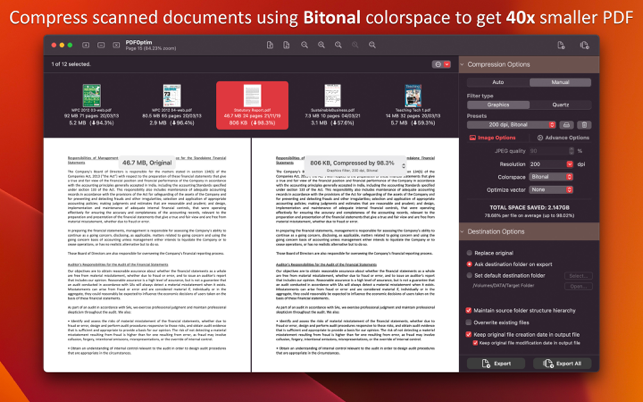Open the Colorspace dropdown set to Bitonal
The height and width of the screenshot is (402, 643).
point(551,177)
